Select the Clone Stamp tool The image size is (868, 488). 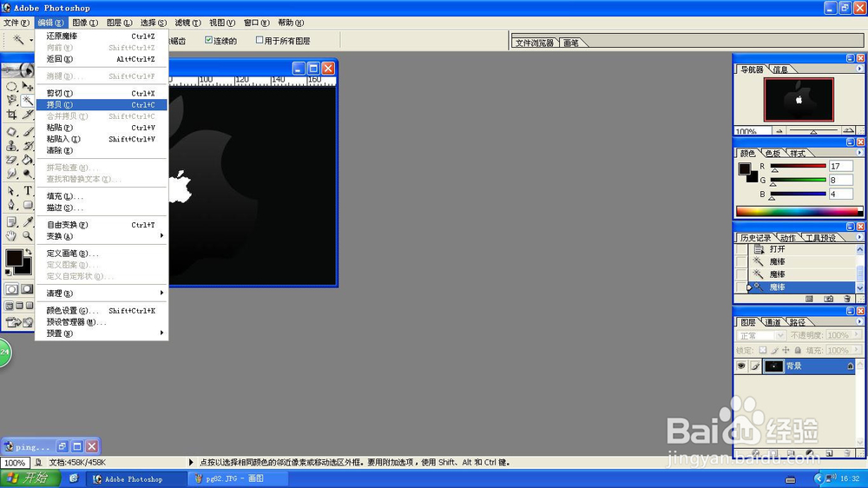click(11, 146)
